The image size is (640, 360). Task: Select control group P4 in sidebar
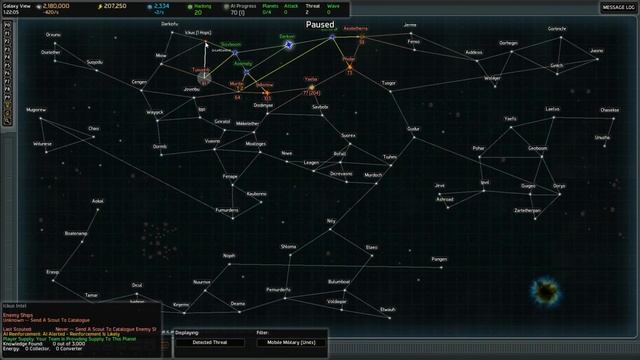(7, 58)
